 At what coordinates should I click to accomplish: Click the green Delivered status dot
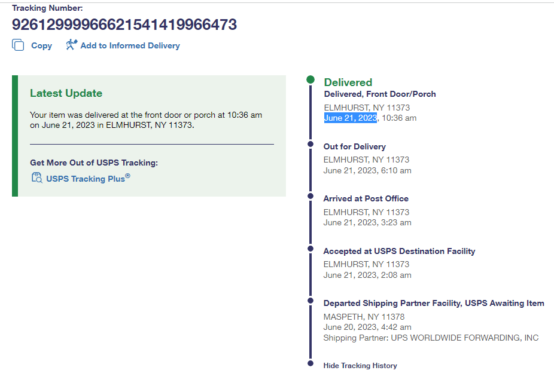(x=310, y=79)
